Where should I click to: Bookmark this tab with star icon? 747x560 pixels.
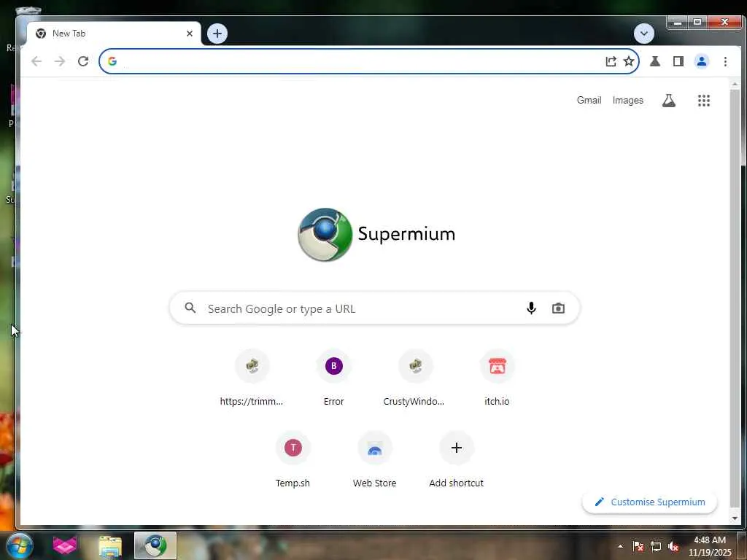tap(629, 61)
